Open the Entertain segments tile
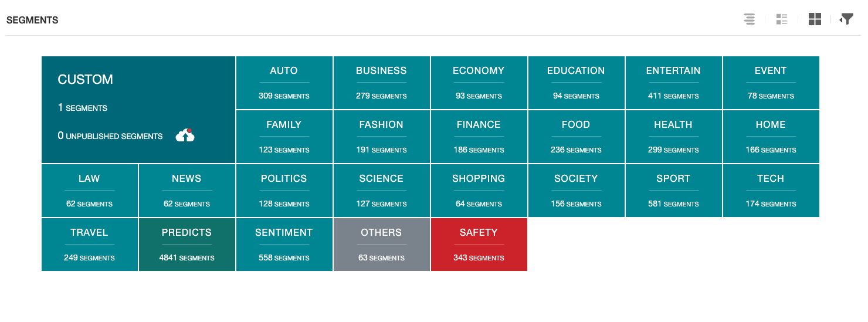 coord(673,83)
